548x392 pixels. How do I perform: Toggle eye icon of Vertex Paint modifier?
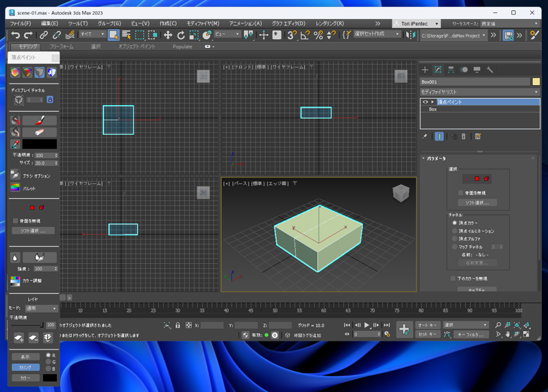[425, 101]
